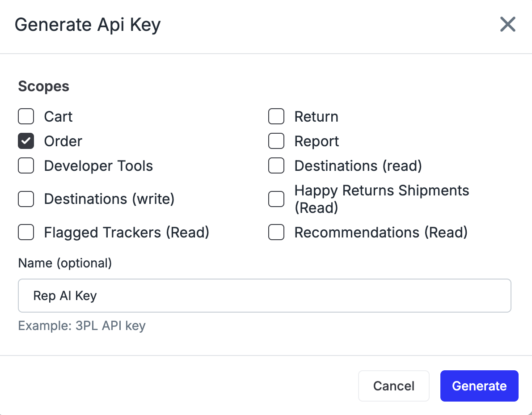Click the blue Generate button
532x415 pixels.
[x=479, y=386]
